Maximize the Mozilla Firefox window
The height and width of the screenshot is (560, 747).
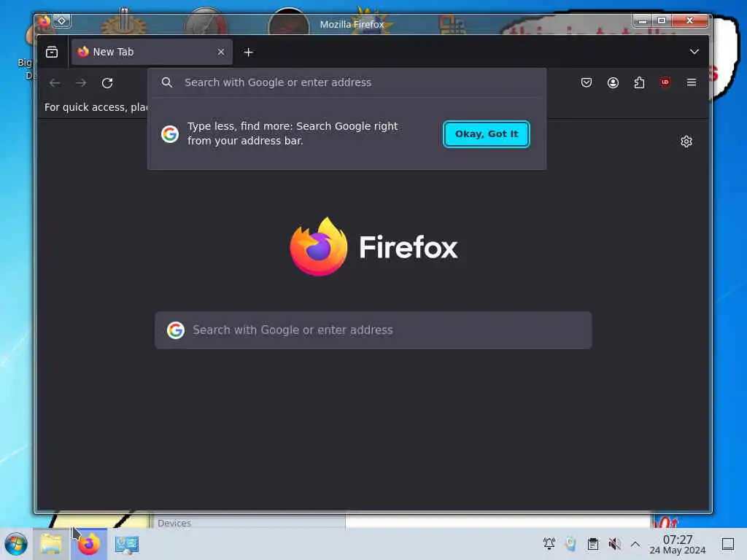661,20
